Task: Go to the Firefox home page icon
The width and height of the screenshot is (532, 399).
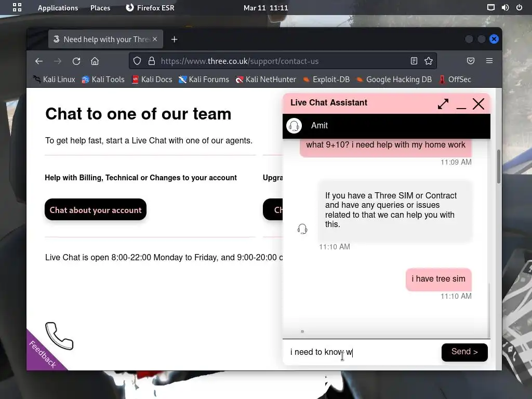Action: point(95,61)
